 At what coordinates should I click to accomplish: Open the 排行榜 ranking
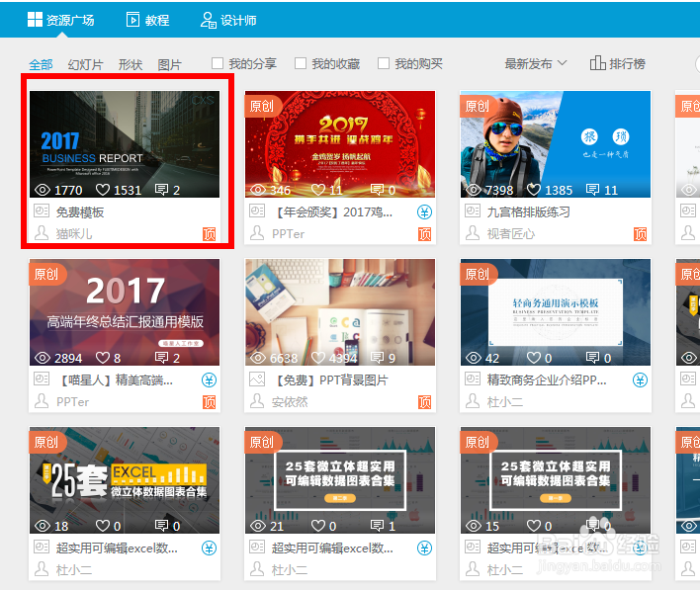[x=617, y=64]
